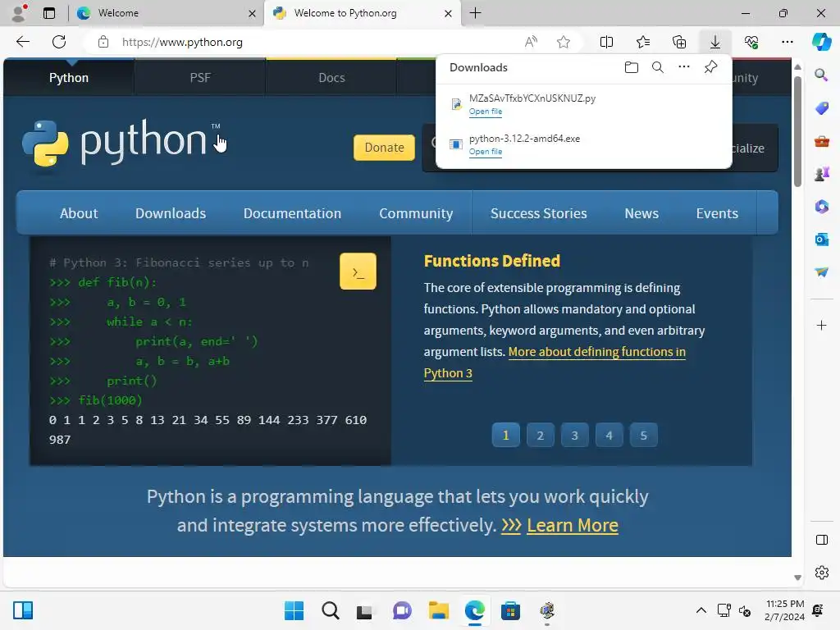The image size is (840, 630).
Task: Show slide 4 of the code carousel
Action: [x=609, y=435]
